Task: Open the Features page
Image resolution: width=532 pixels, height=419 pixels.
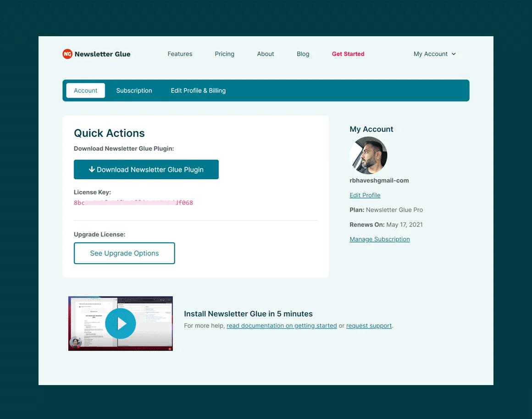Action: pyautogui.click(x=180, y=54)
